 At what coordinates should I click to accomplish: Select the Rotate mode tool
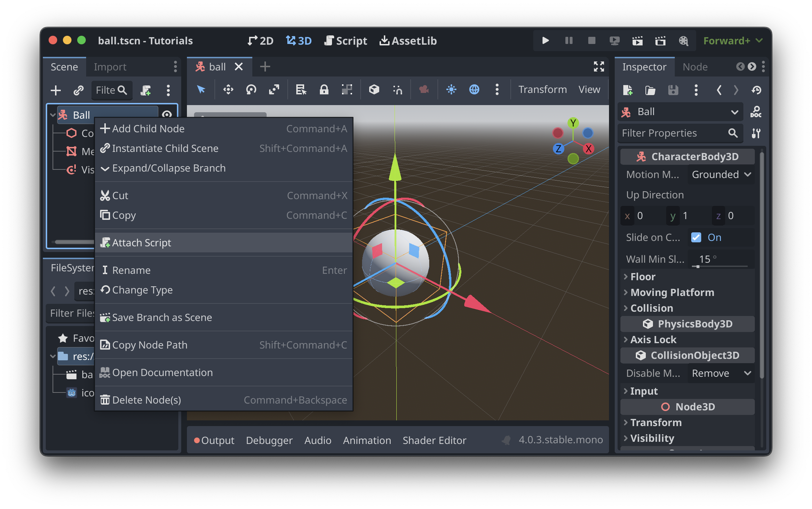251,90
